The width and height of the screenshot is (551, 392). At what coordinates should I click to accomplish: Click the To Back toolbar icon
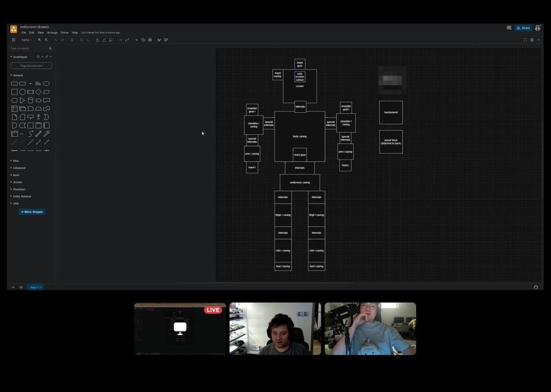tap(88, 40)
